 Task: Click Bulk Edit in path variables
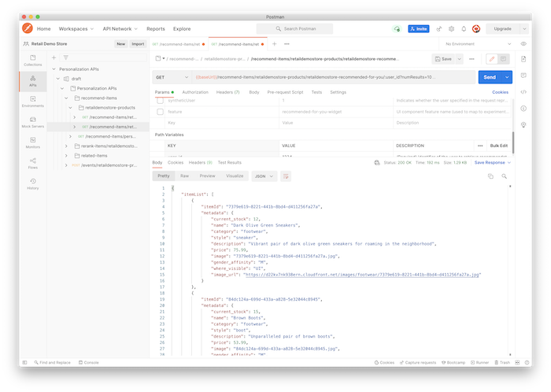click(498, 146)
